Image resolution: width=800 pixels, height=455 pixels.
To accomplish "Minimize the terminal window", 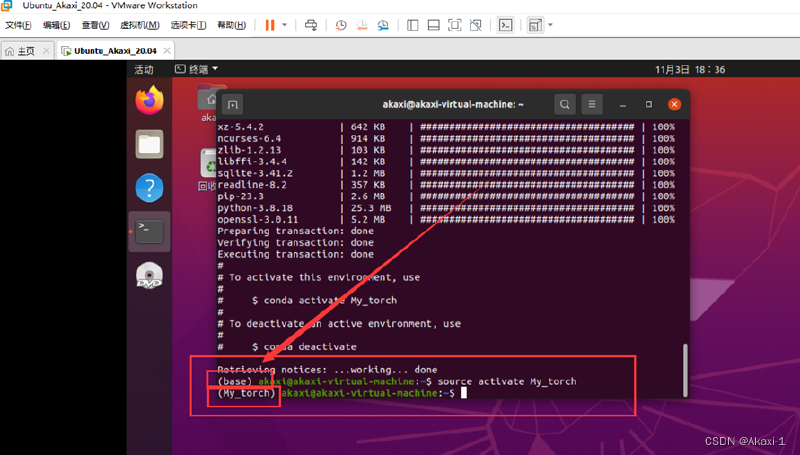I will (622, 105).
